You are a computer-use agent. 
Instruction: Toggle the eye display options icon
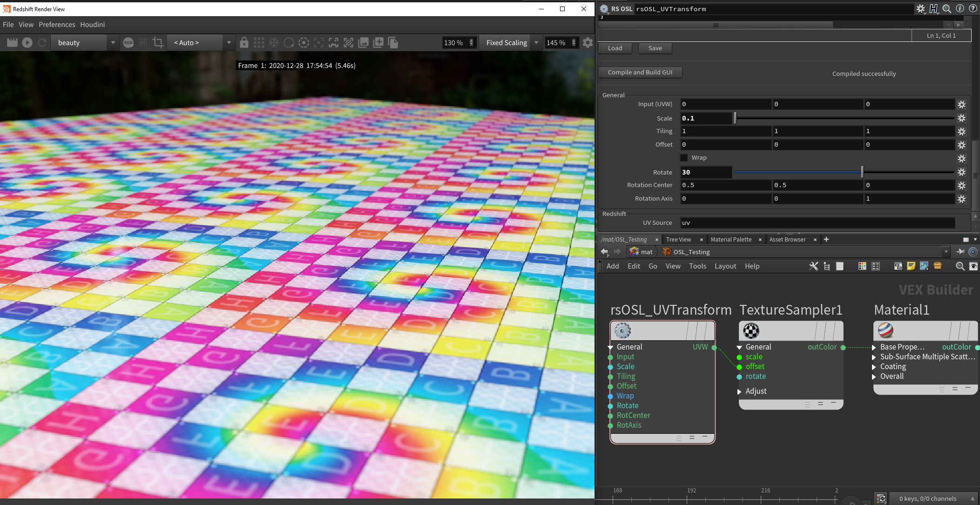pos(973,266)
